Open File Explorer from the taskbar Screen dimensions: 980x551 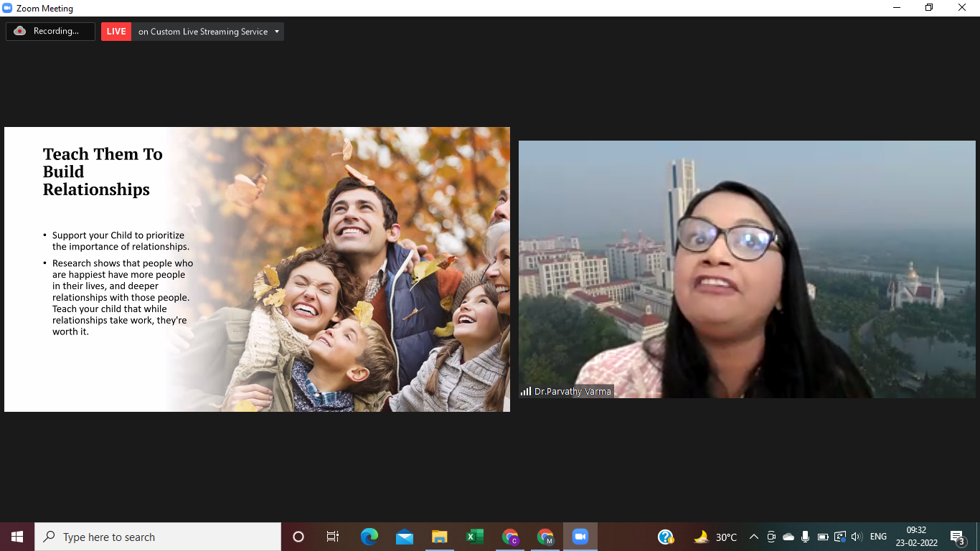439,537
